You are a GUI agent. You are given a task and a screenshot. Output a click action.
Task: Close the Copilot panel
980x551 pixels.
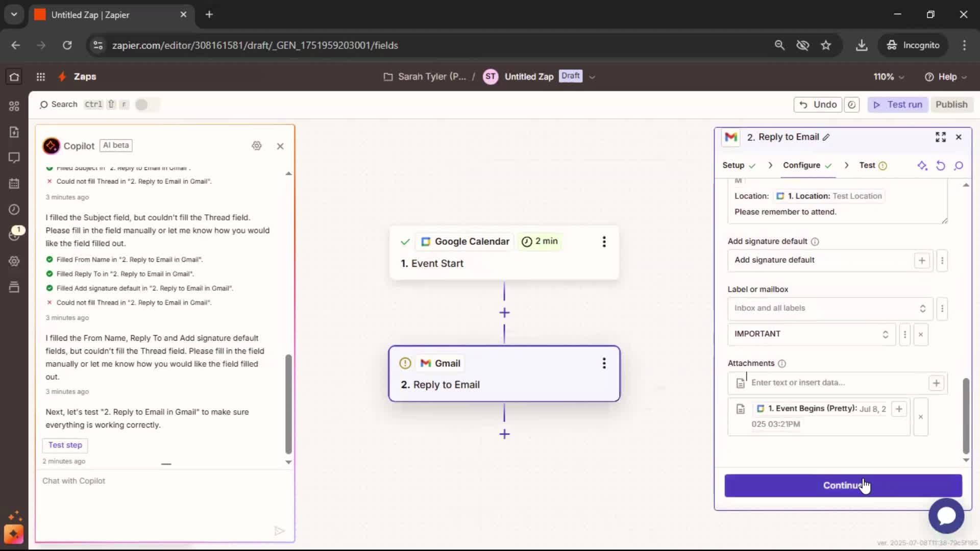point(280,146)
